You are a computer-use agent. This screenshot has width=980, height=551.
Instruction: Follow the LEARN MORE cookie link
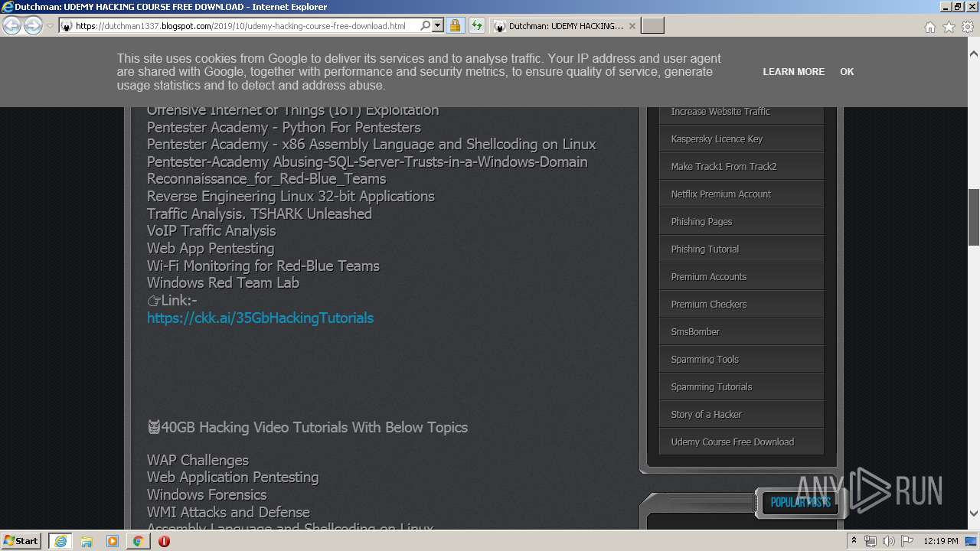tap(793, 71)
